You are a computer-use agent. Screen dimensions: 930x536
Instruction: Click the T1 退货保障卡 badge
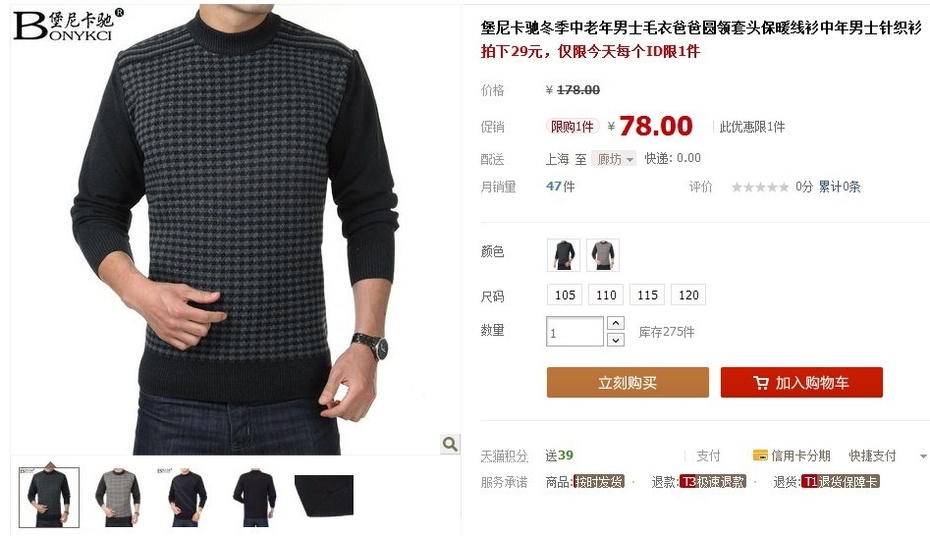[x=840, y=482]
